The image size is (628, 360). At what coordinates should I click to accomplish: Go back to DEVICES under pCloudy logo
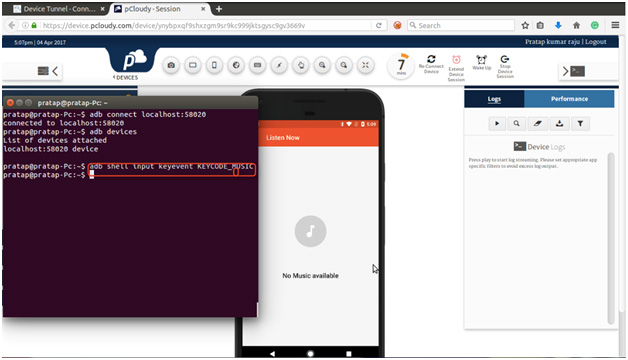(x=125, y=77)
